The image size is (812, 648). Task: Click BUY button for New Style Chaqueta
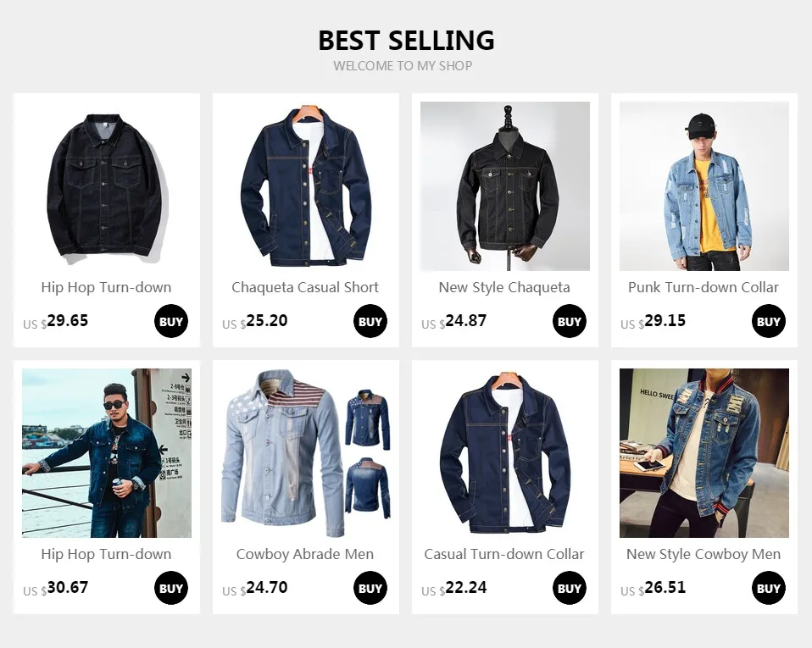click(x=569, y=321)
